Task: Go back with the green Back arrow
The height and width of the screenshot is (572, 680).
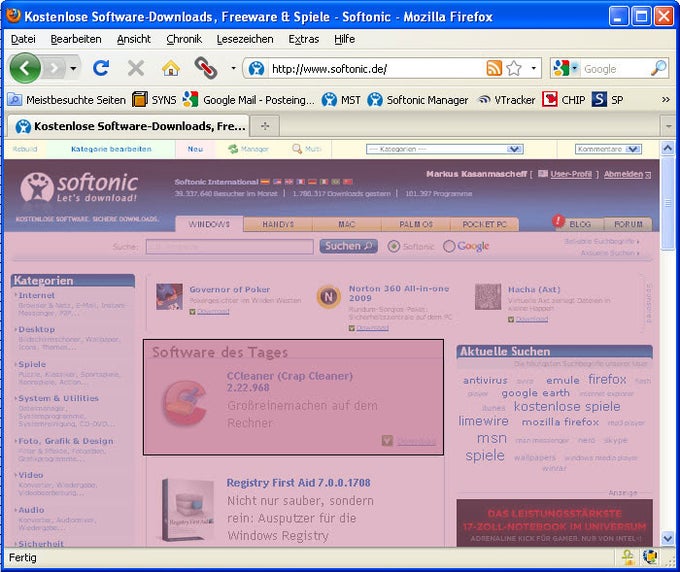Action: point(25,68)
